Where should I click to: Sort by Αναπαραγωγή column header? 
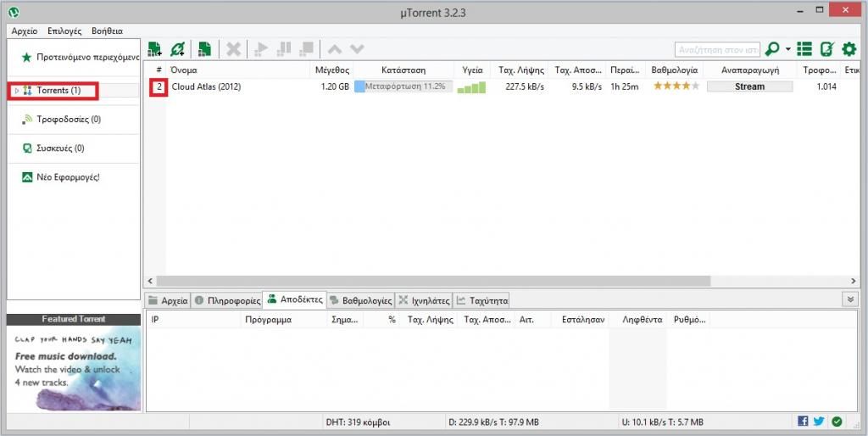tap(750, 70)
